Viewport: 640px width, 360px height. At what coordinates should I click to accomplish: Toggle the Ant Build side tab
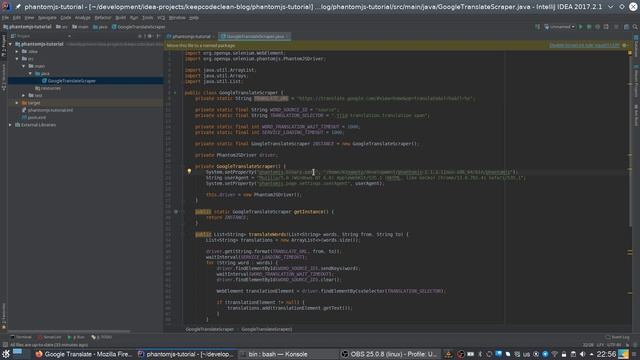(636, 115)
